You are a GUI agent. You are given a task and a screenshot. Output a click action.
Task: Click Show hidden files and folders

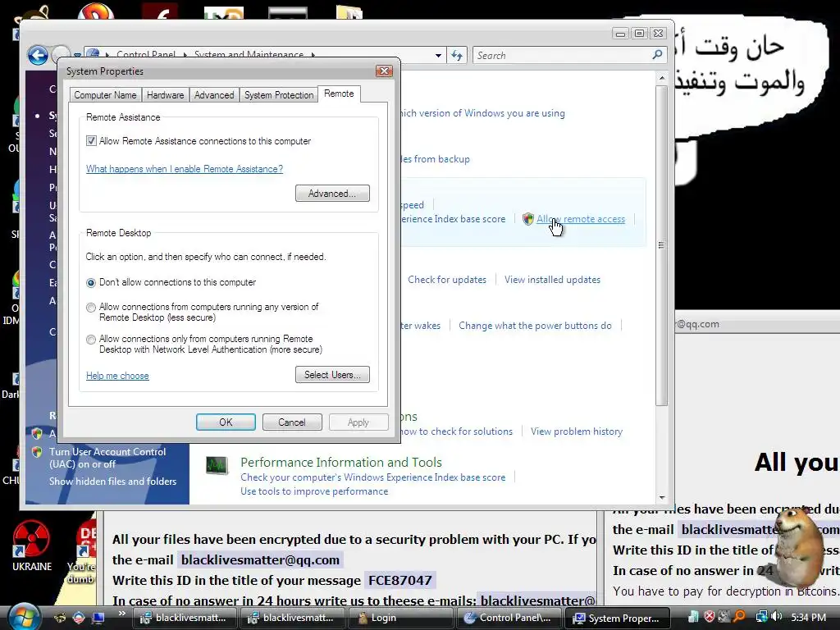point(112,482)
